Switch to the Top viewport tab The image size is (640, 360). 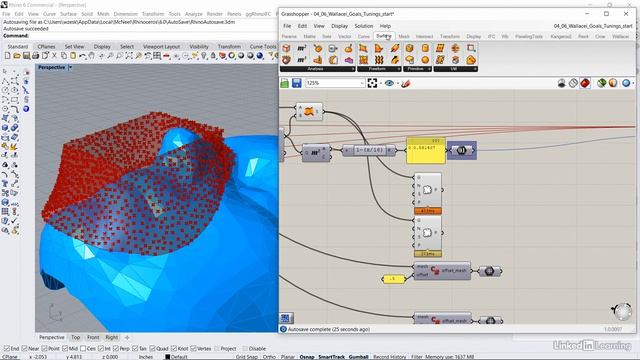pos(76,338)
